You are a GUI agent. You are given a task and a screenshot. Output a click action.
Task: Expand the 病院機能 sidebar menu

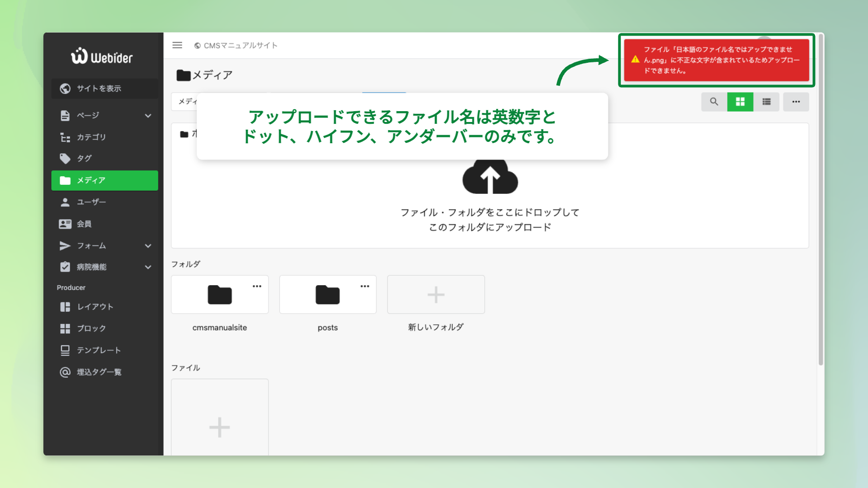tap(148, 267)
